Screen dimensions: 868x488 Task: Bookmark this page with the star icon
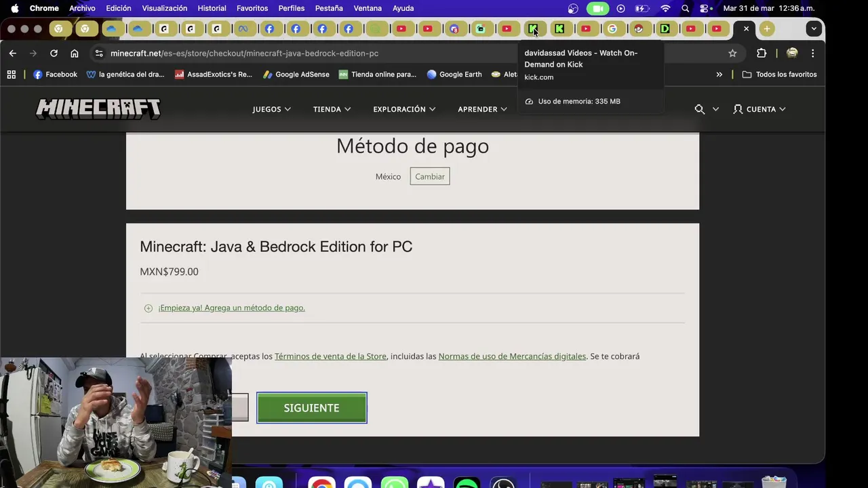732,53
